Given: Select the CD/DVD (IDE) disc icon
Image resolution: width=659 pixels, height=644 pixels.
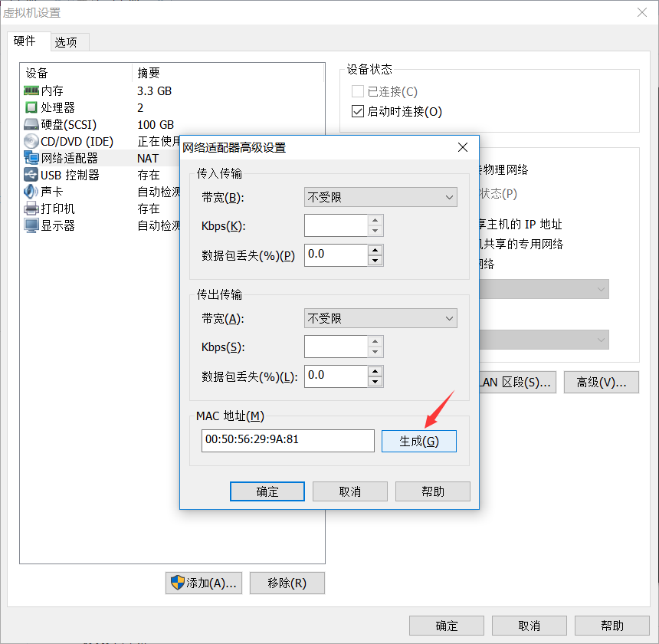Looking at the screenshot, I should 31,141.
